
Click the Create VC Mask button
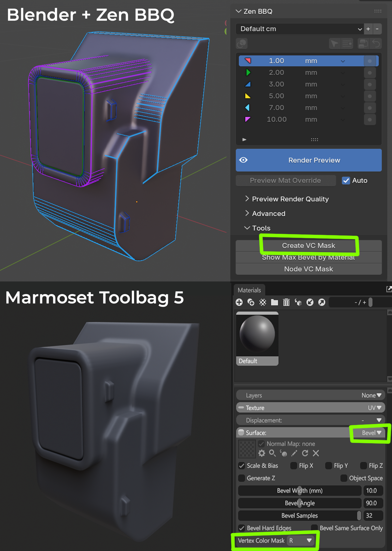point(309,246)
